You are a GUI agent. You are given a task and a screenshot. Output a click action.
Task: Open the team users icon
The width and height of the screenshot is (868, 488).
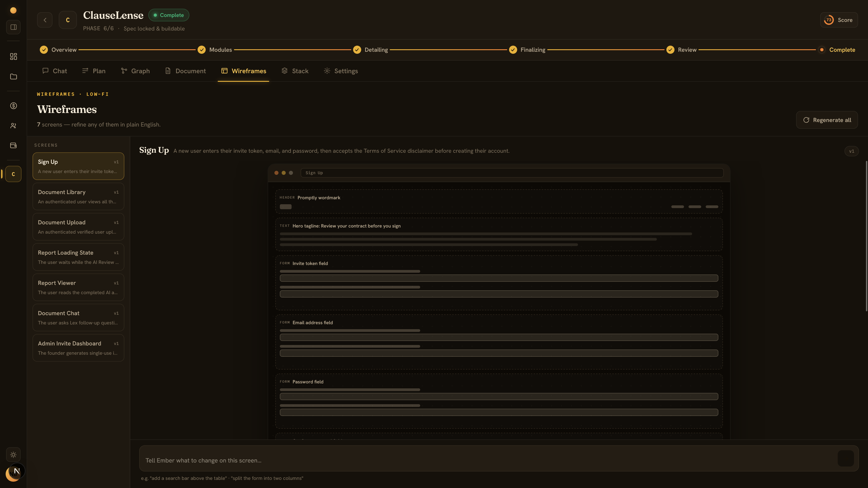click(x=14, y=126)
